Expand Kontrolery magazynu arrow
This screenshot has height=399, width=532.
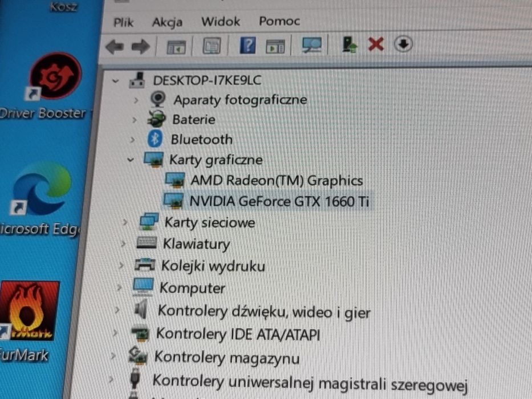point(113,356)
